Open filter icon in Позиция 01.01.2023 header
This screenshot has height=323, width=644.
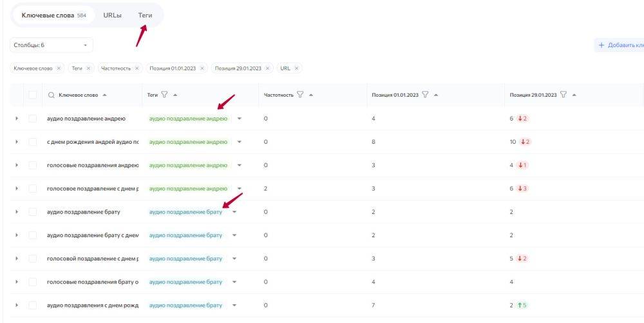425,95
